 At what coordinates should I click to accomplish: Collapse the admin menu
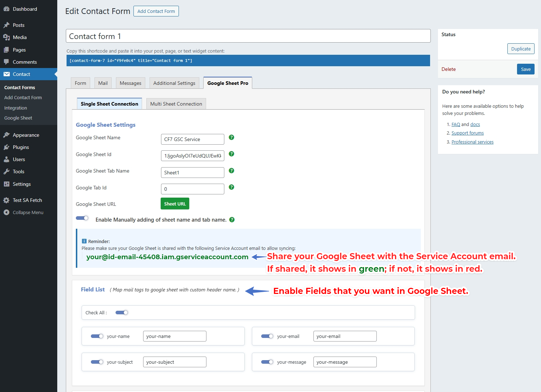(7, 212)
